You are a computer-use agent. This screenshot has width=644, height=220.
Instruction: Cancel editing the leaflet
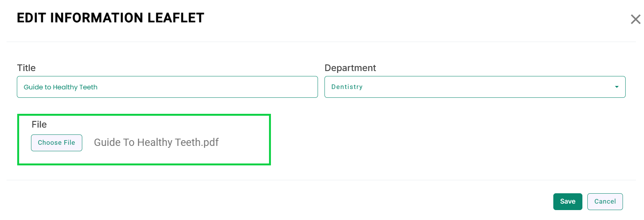pos(605,201)
